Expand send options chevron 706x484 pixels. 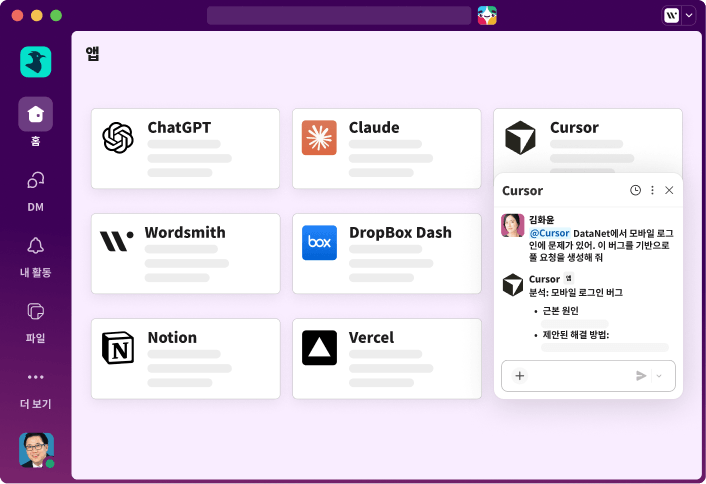pos(659,376)
